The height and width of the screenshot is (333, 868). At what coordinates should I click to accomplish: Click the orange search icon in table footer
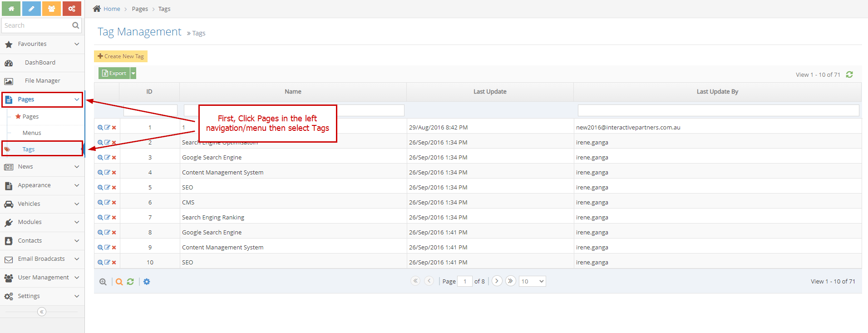point(119,282)
